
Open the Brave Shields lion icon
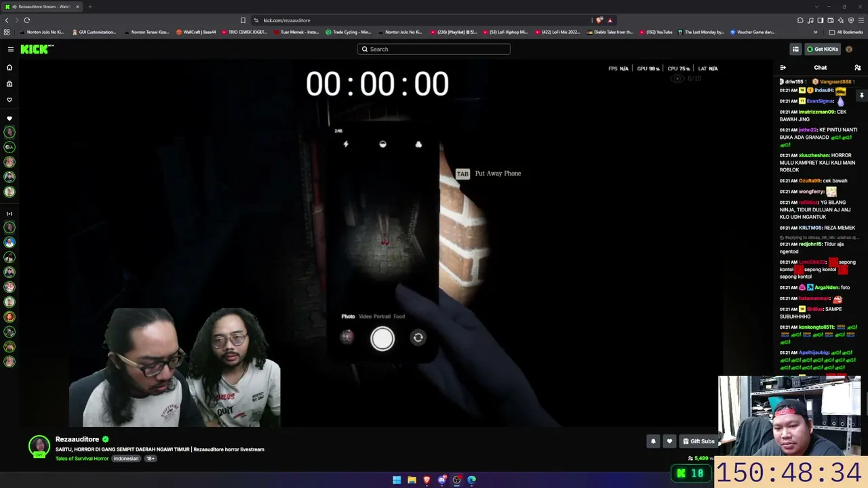point(599,20)
